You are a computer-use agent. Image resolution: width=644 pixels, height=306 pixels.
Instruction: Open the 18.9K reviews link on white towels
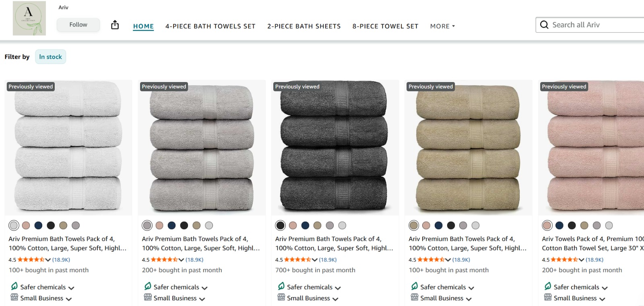61,260
